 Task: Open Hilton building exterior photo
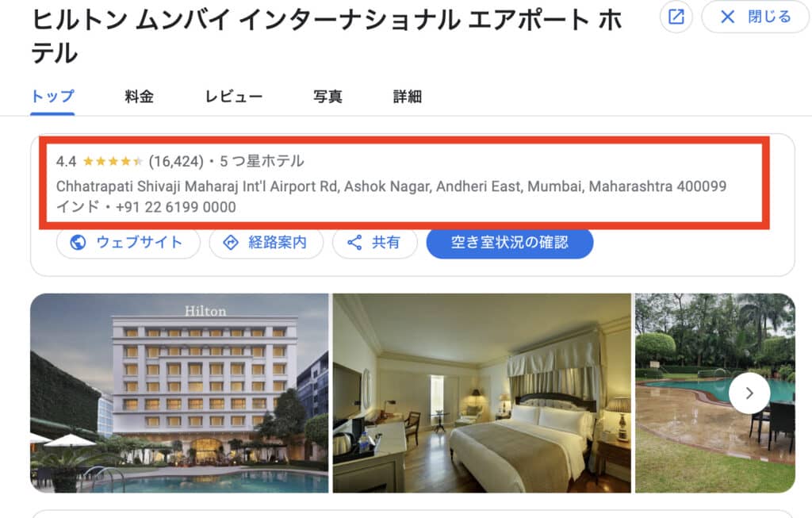coord(179,393)
